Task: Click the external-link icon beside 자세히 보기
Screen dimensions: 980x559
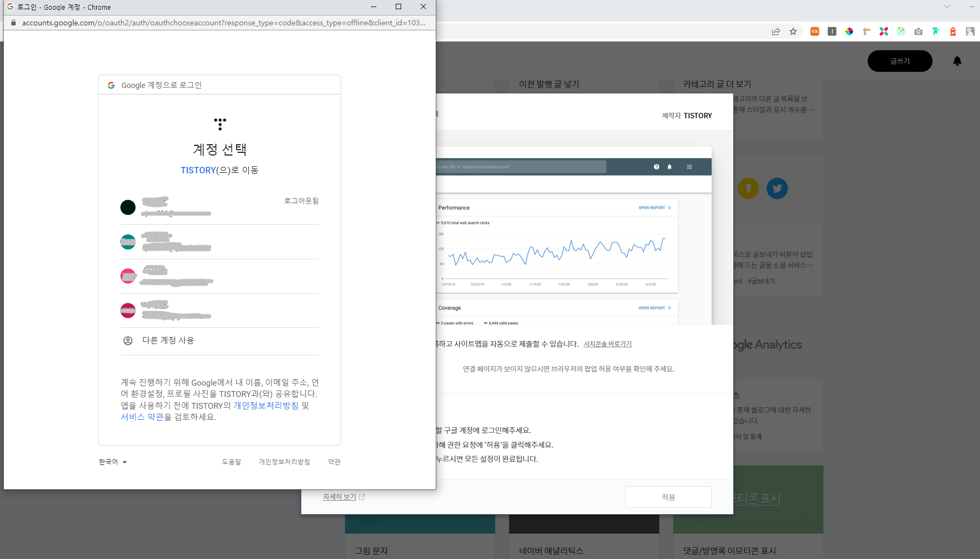Action: [362, 497]
